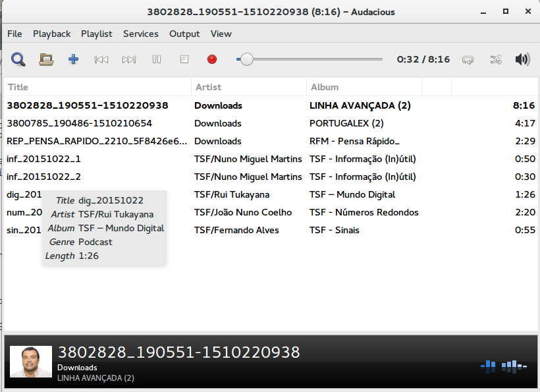Skip to the previous track
Viewport: 540px width, 392px height.
coord(101,59)
